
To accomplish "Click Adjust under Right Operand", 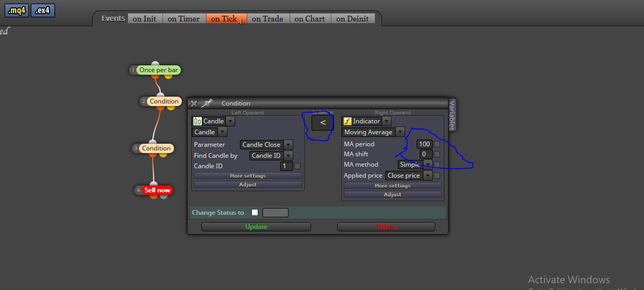I will (393, 194).
